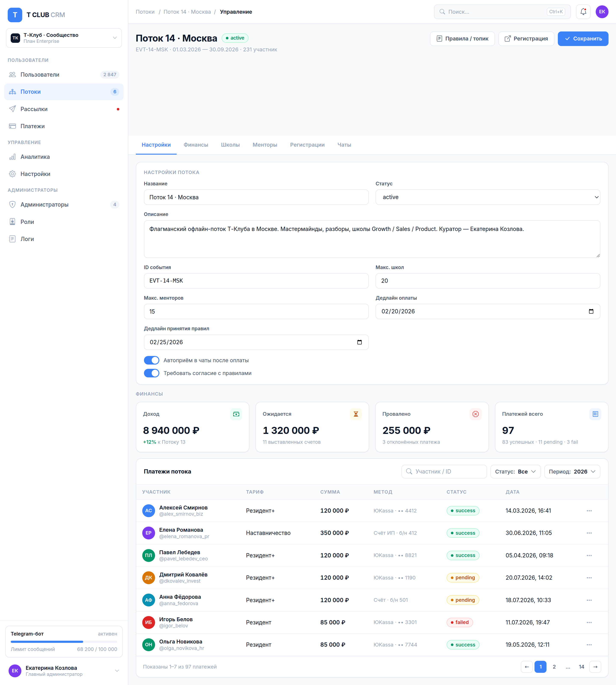Viewport: 616px width, 685px height.
Task: Open Потоки in the sidebar
Action: [64, 92]
